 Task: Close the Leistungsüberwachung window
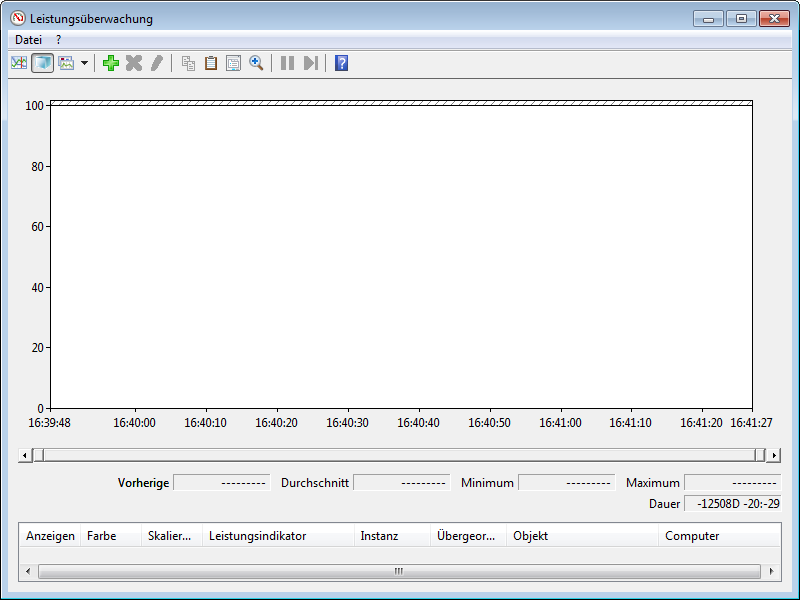tap(774, 19)
